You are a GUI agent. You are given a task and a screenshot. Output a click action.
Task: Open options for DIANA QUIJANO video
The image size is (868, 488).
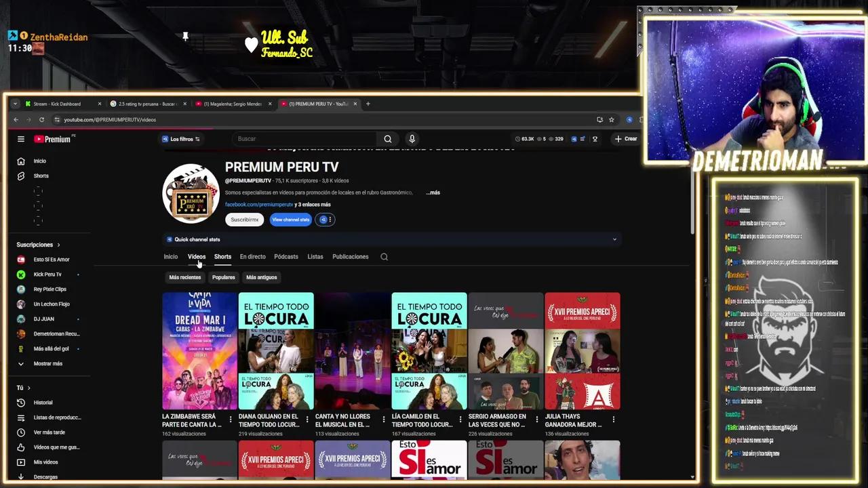pyautogui.click(x=307, y=420)
